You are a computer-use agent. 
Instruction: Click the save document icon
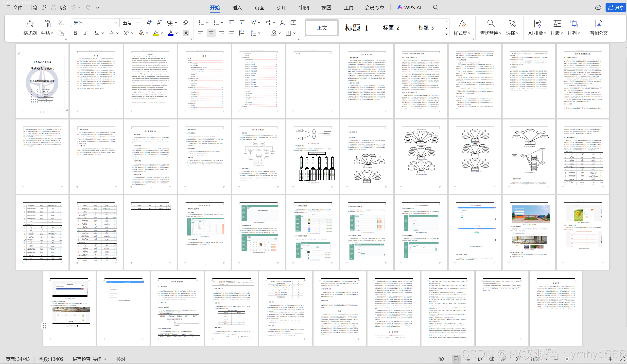coord(34,7)
